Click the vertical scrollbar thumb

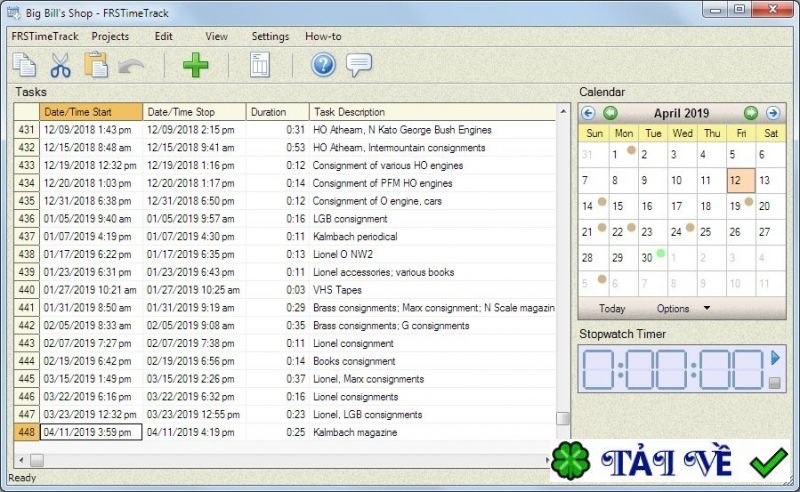[563, 419]
